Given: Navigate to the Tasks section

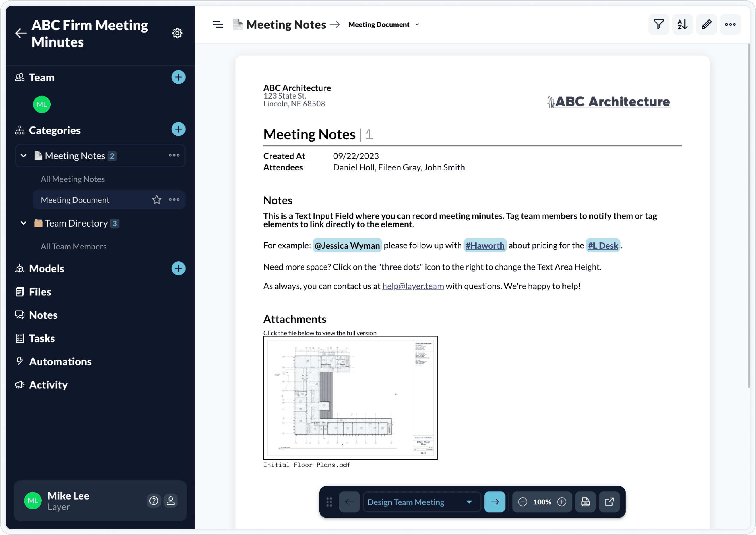Looking at the screenshot, I should click(42, 338).
